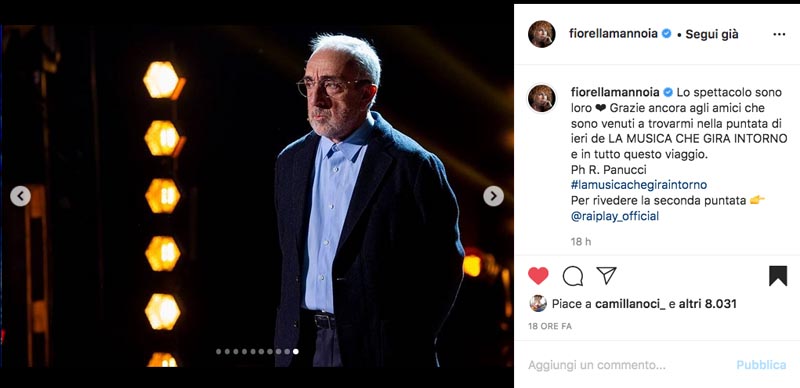Image resolution: width=800 pixels, height=388 pixels.
Task: Click verified badge next to header username
Action: 666,34
